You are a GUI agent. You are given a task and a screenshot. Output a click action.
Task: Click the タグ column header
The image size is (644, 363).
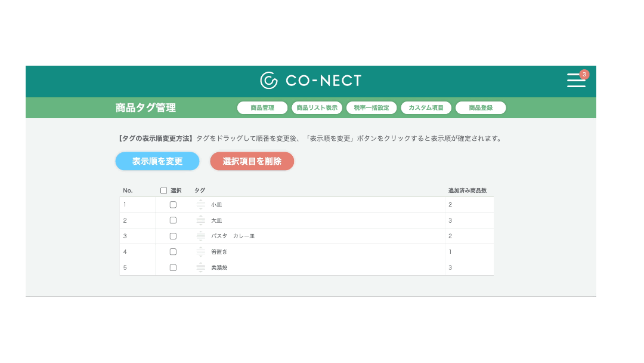(x=200, y=190)
